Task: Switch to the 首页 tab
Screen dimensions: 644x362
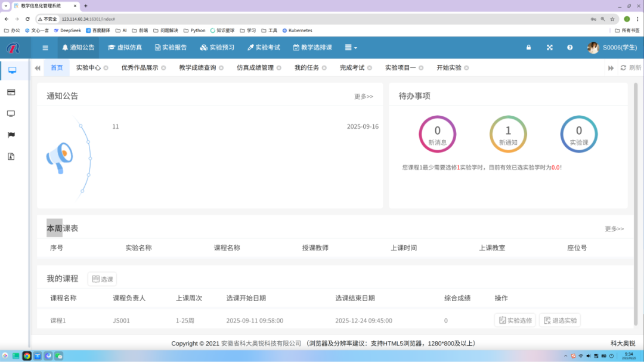Action: (x=57, y=68)
